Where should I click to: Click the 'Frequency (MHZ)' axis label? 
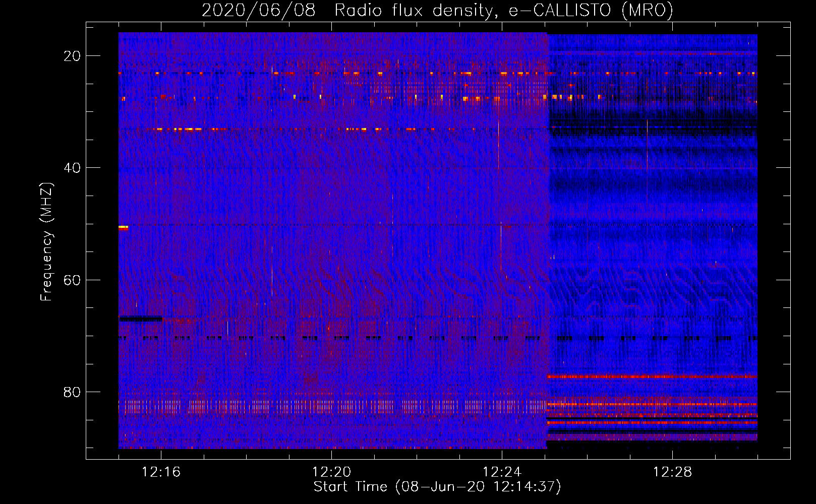coord(46,242)
